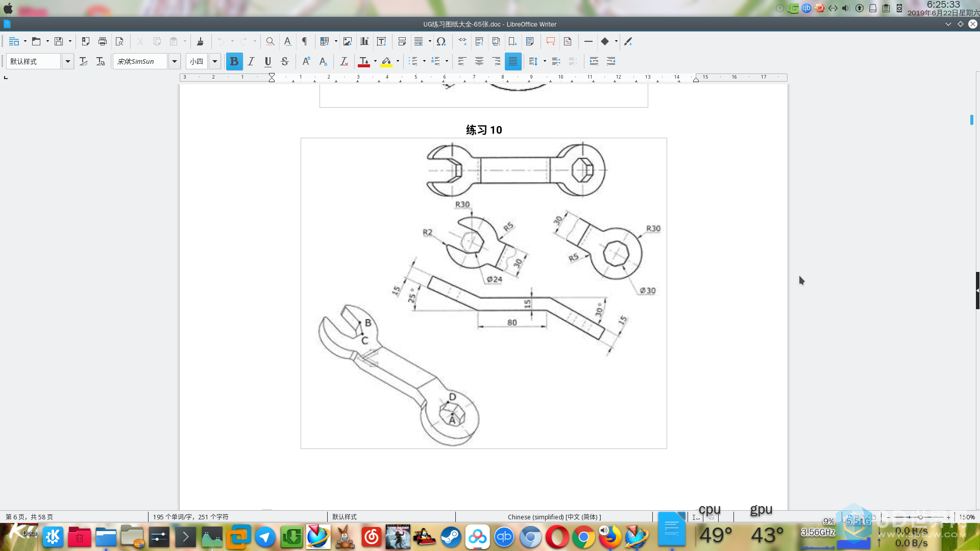Insert bookmark icon
This screenshot has width=980, height=551.
(x=513, y=41)
